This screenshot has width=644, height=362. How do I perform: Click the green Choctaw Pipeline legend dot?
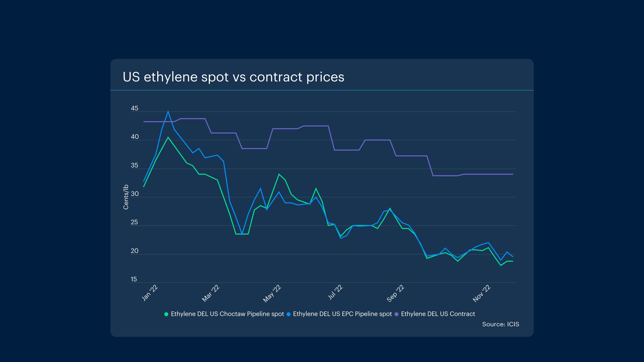pos(166,314)
